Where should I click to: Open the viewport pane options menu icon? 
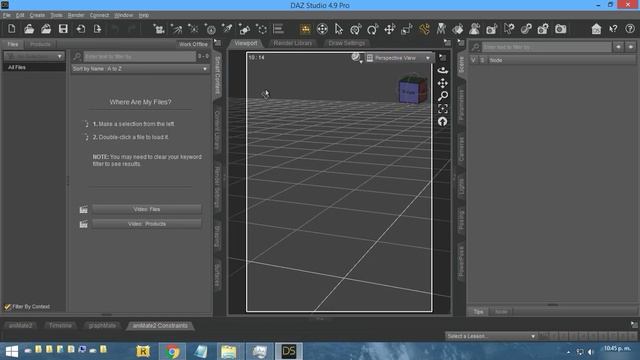point(447,42)
